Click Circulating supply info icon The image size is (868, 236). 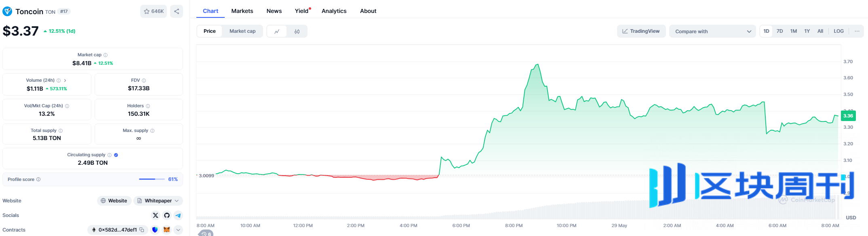coord(110,155)
